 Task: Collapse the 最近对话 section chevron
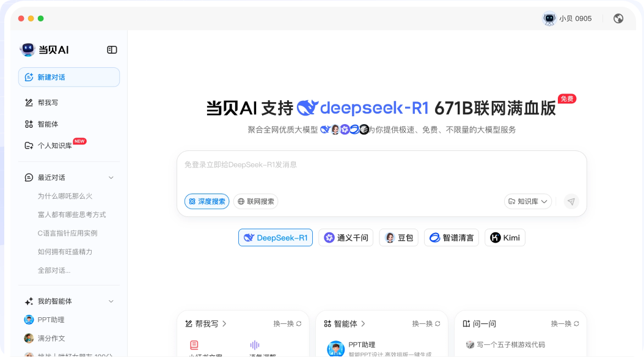click(111, 177)
